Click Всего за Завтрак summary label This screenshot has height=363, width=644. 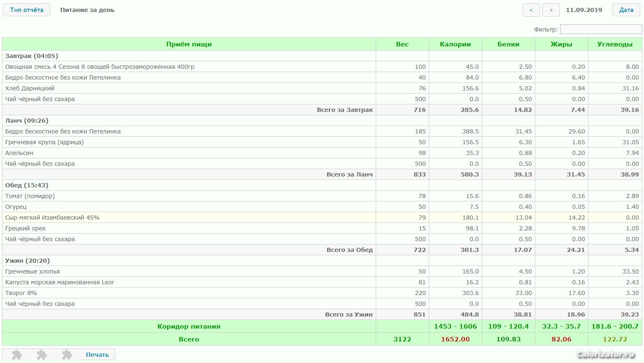pyautogui.click(x=345, y=110)
